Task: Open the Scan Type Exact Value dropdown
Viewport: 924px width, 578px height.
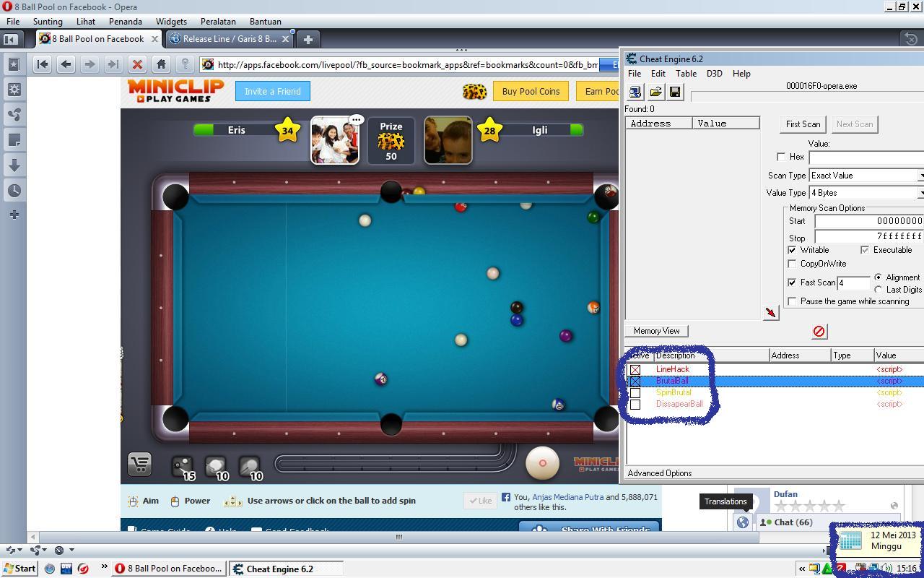Action: tap(866, 176)
